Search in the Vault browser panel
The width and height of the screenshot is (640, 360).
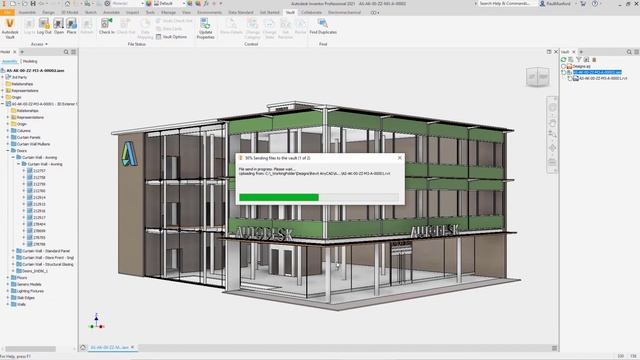pos(629,52)
